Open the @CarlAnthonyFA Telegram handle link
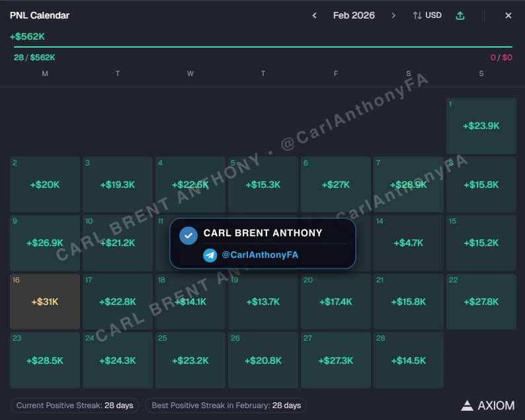Screen dimensions: 525x420 [260, 255]
